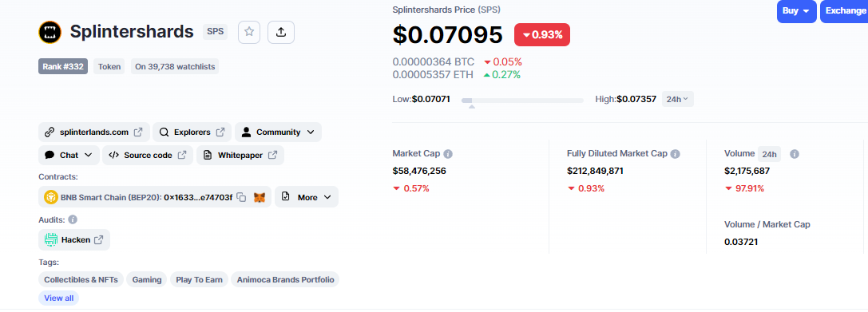Open the Whitepaper link

(x=241, y=156)
